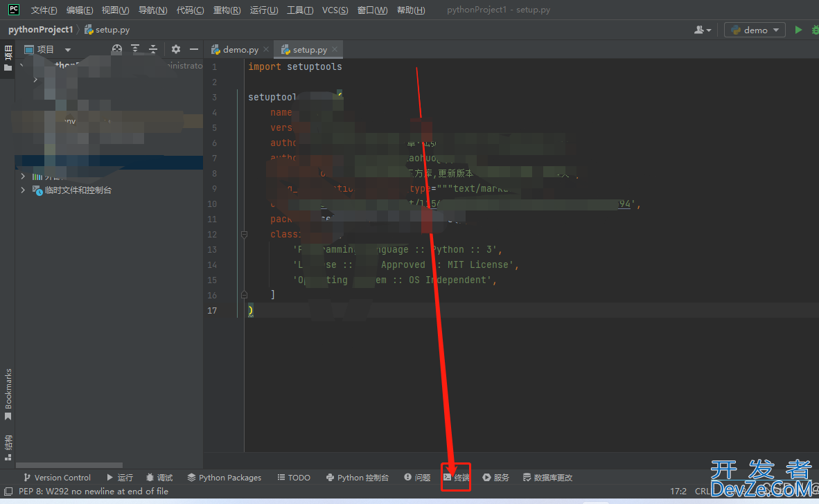Open the VCS(S) menu
Image resolution: width=819 pixels, height=504 pixels.
(335, 10)
